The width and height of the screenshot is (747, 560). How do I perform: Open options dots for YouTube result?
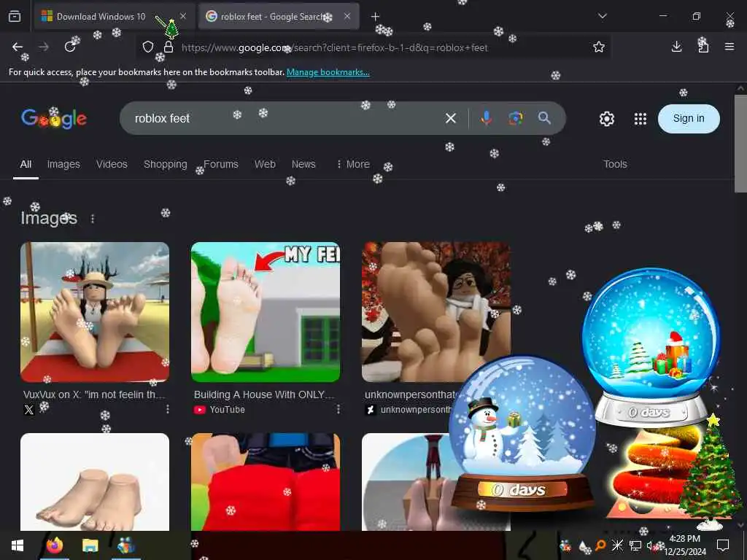point(338,410)
